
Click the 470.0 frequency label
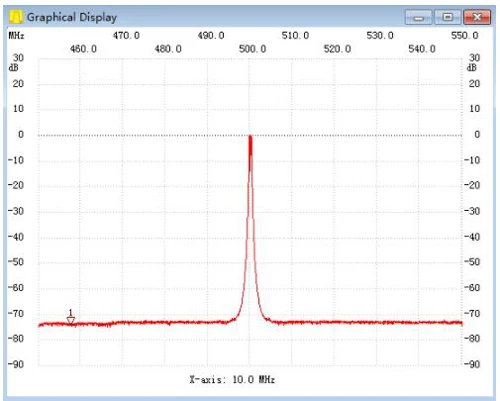coord(126,35)
